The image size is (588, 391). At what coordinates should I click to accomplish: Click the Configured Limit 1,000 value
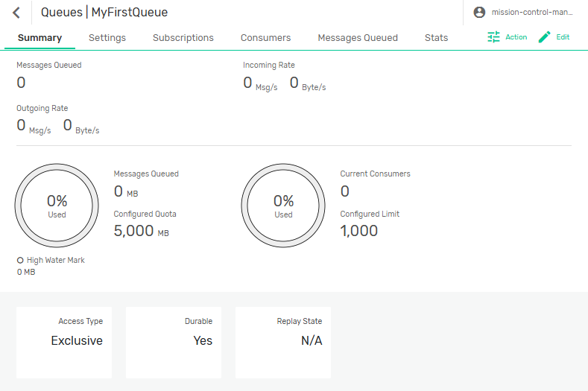click(359, 231)
